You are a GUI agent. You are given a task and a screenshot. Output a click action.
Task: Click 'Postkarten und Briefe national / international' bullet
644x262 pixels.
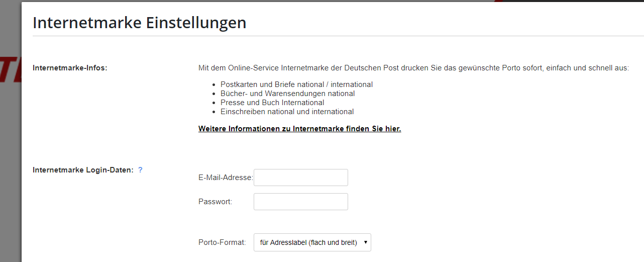tap(296, 84)
